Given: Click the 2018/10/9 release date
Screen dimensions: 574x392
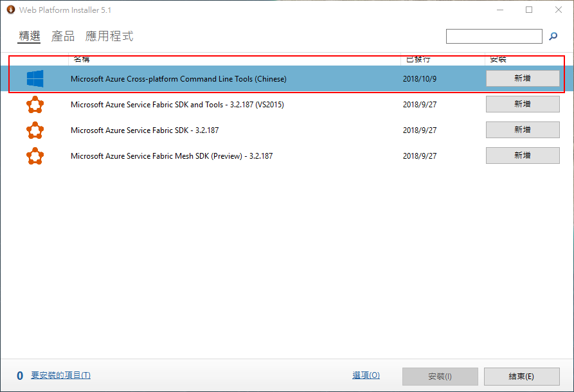Looking at the screenshot, I should pos(420,79).
